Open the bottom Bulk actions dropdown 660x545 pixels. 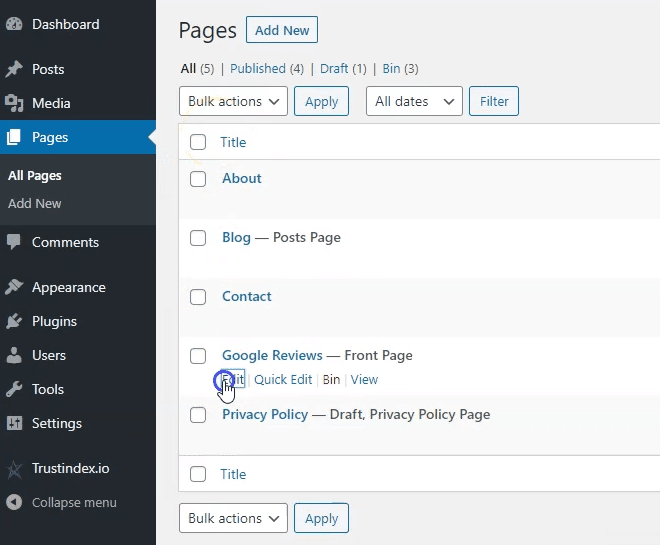point(233,518)
